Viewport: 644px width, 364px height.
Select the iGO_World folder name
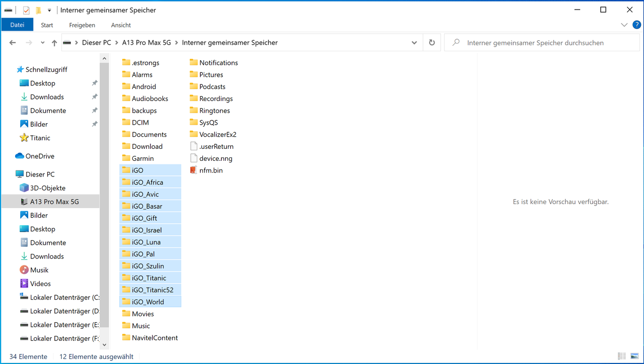[148, 302]
